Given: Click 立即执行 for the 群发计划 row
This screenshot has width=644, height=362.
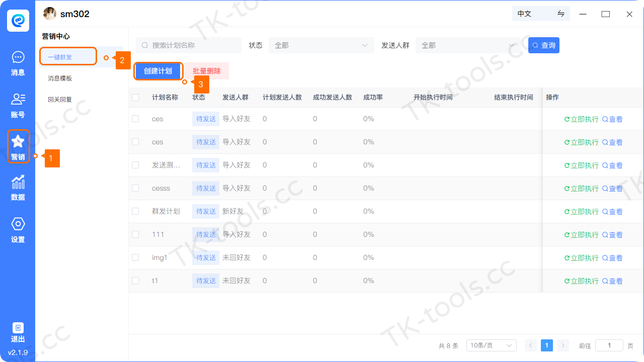Looking at the screenshot, I should click(581, 212).
